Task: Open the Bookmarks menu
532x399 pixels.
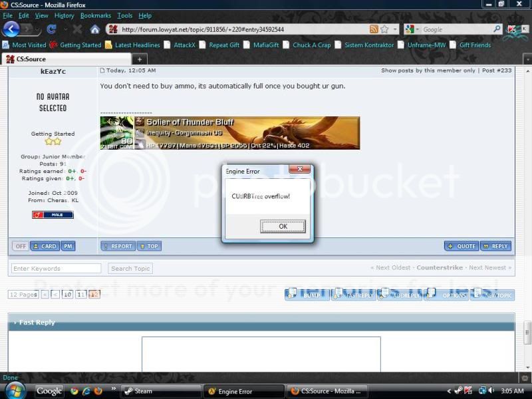Action: 96,15
